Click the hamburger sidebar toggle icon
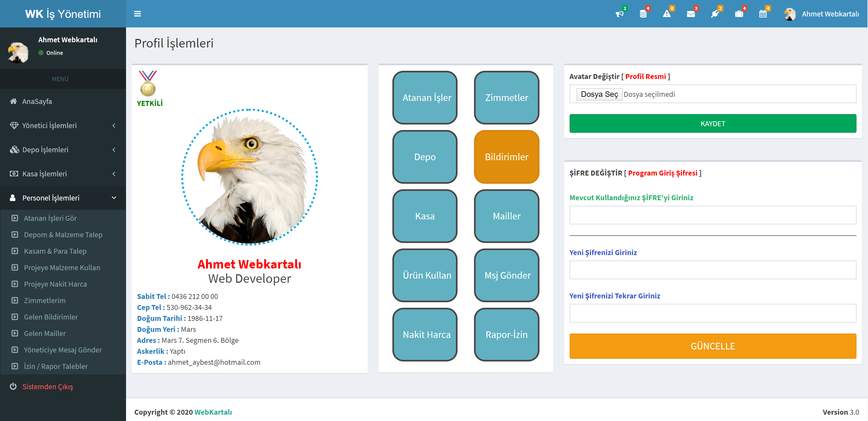 [x=138, y=14]
